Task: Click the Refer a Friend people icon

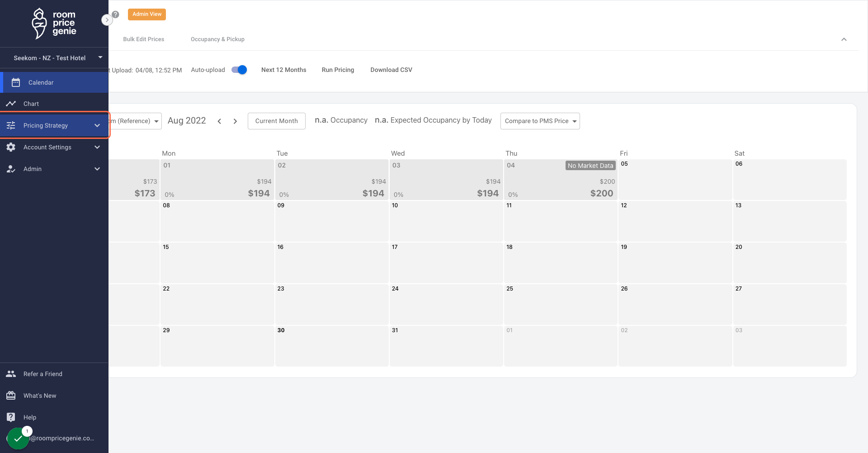Action: point(11,374)
